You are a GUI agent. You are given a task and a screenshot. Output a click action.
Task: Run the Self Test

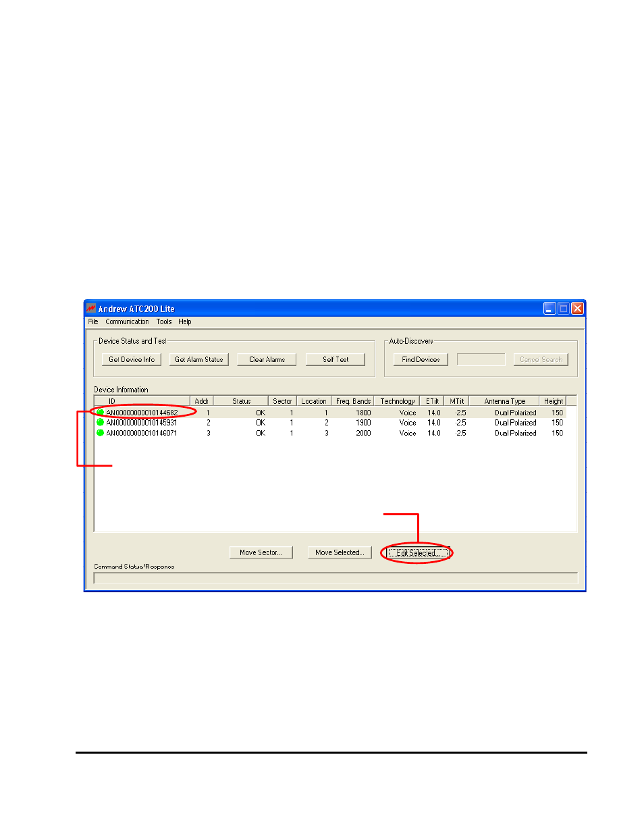pos(336,360)
